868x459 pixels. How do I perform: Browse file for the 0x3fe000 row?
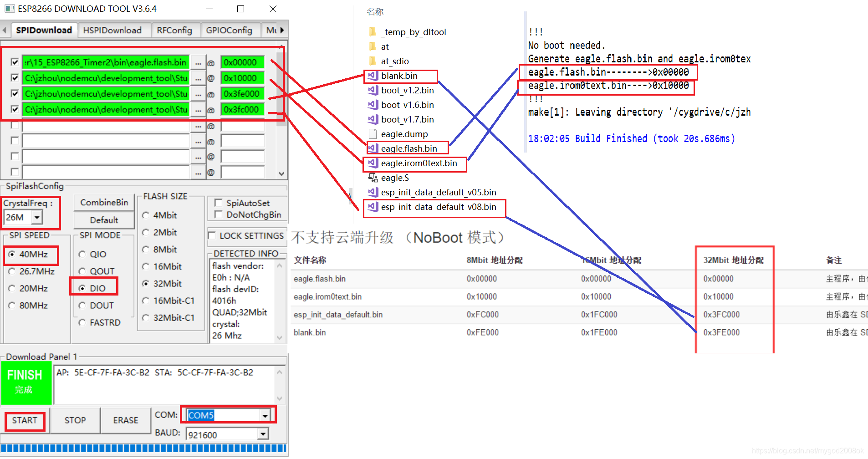(x=198, y=94)
